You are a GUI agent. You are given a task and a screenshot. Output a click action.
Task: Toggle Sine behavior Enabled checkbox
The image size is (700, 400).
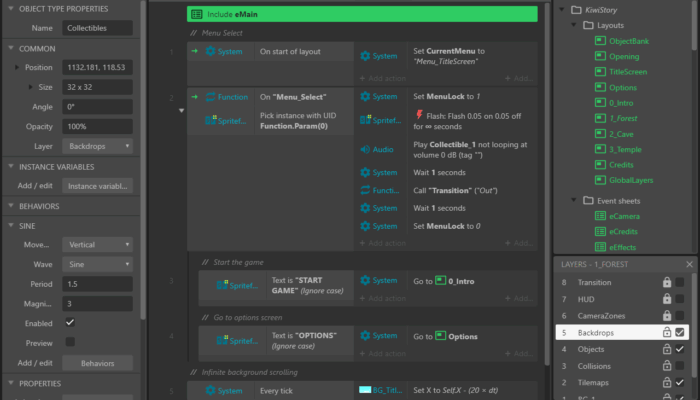[70, 323]
